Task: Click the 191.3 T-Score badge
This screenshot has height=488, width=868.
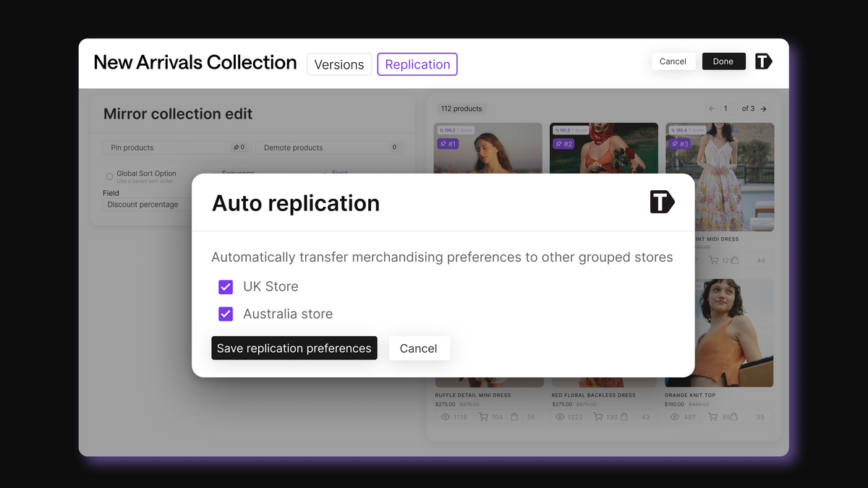Action: click(572, 130)
